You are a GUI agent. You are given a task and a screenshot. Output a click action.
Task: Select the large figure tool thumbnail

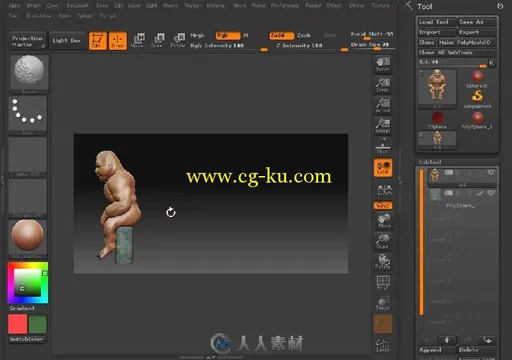[x=437, y=88]
